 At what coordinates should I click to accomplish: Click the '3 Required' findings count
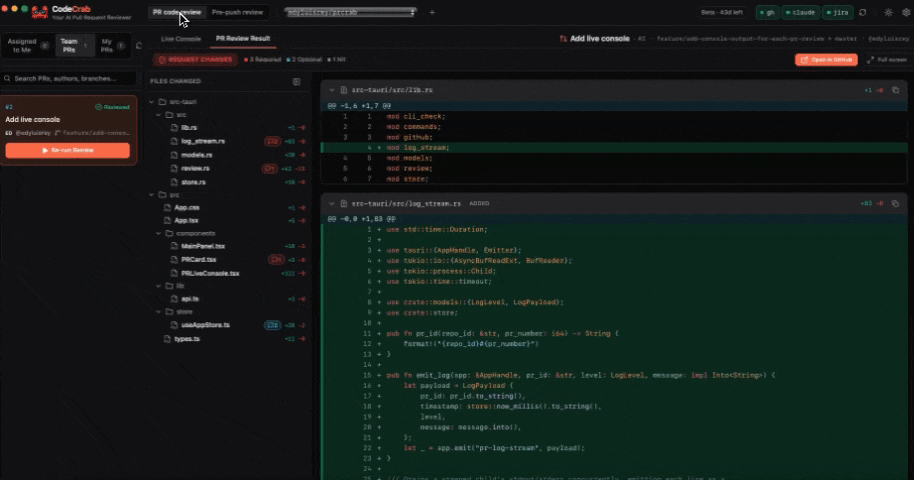point(262,59)
